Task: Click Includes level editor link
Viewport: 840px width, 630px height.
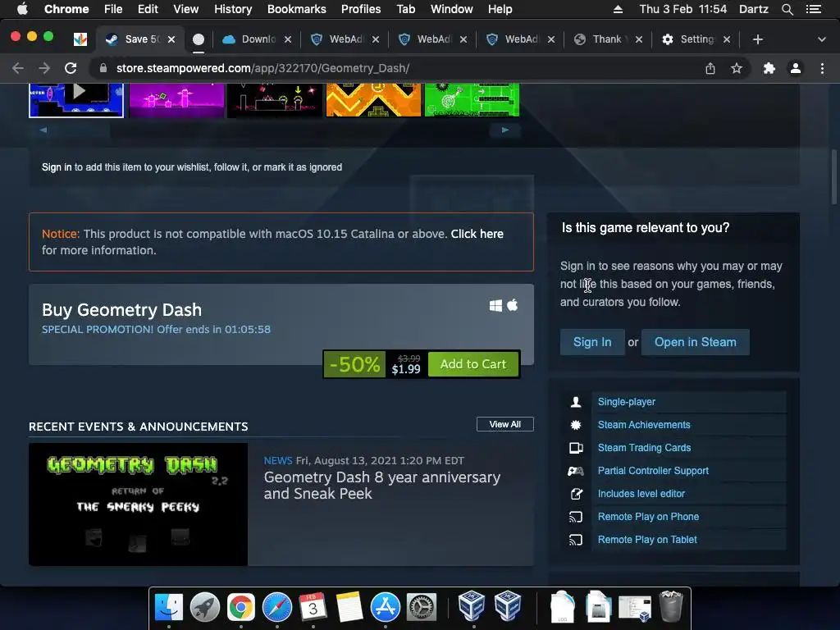Action: click(x=641, y=494)
